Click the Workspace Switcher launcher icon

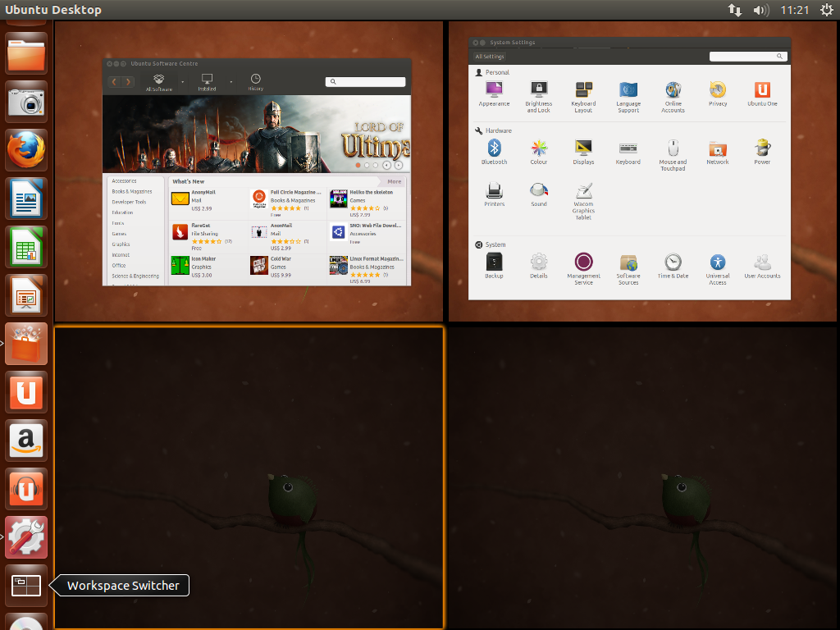point(26,585)
